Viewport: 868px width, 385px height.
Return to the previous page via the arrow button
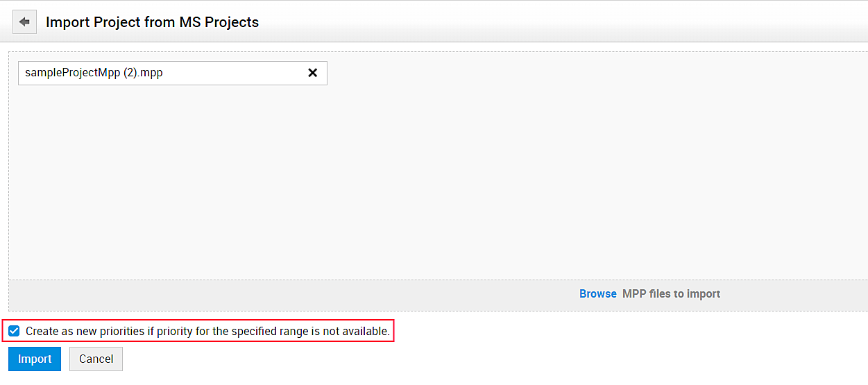(x=24, y=22)
